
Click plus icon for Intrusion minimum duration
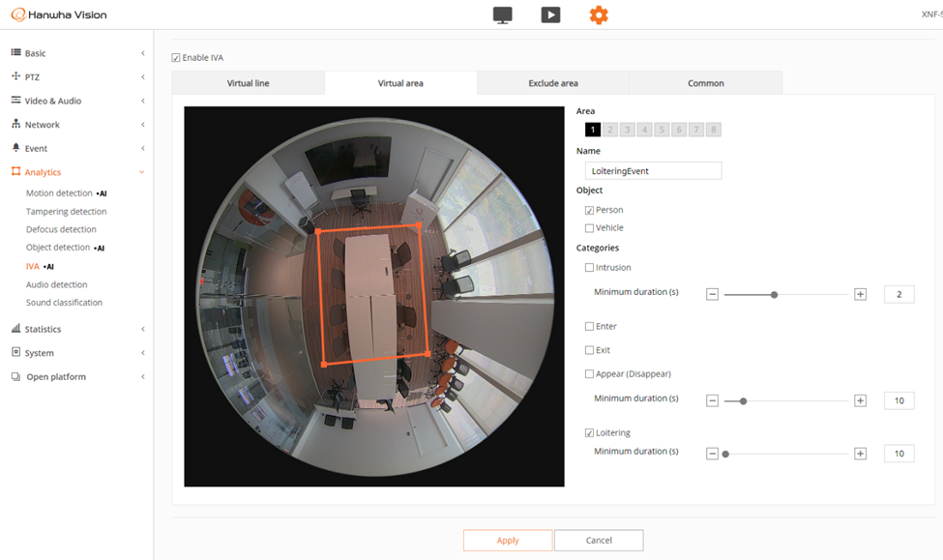point(860,295)
